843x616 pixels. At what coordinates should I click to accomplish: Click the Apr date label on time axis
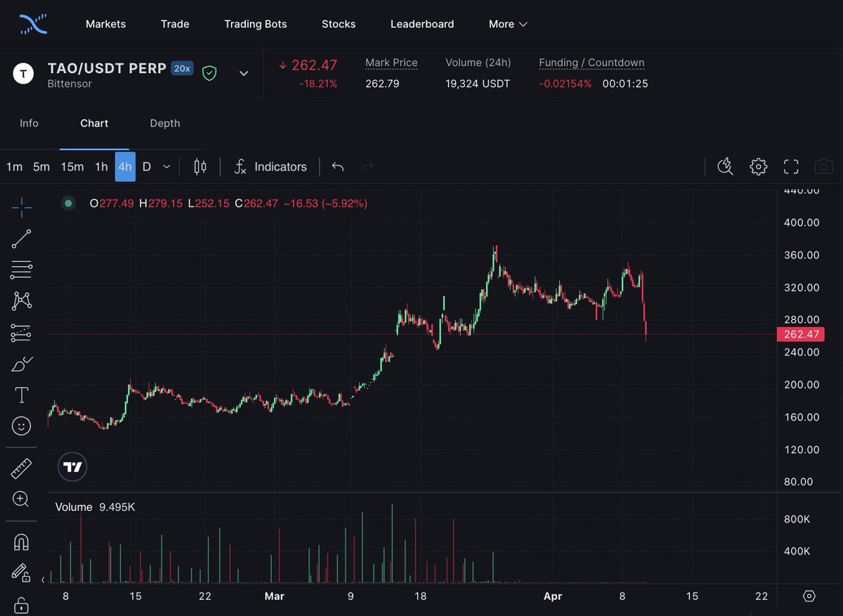(553, 596)
